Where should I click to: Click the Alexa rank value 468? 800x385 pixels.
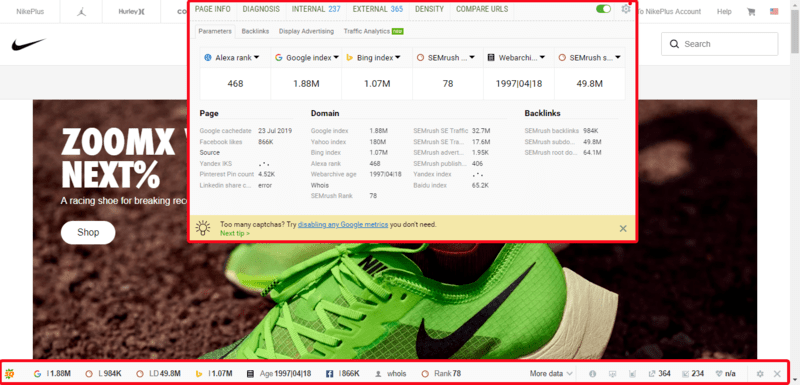click(x=235, y=84)
